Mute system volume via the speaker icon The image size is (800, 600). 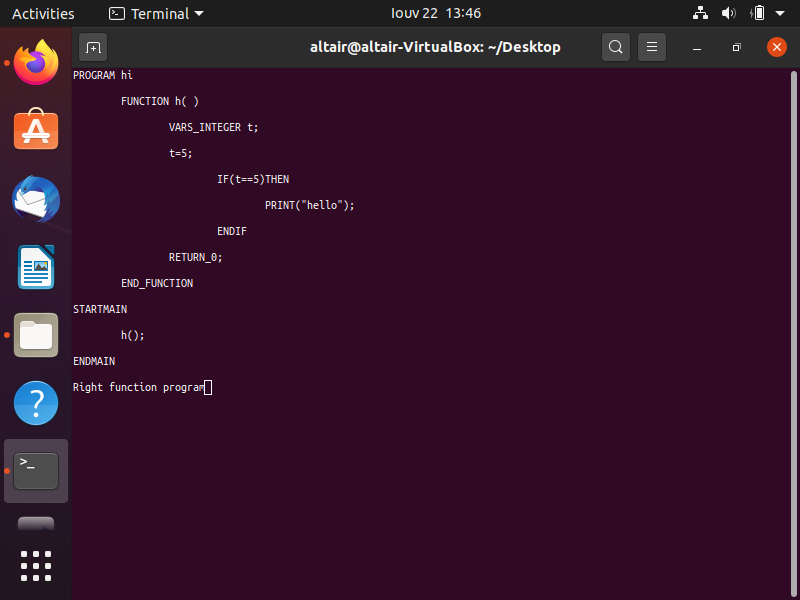(x=729, y=13)
